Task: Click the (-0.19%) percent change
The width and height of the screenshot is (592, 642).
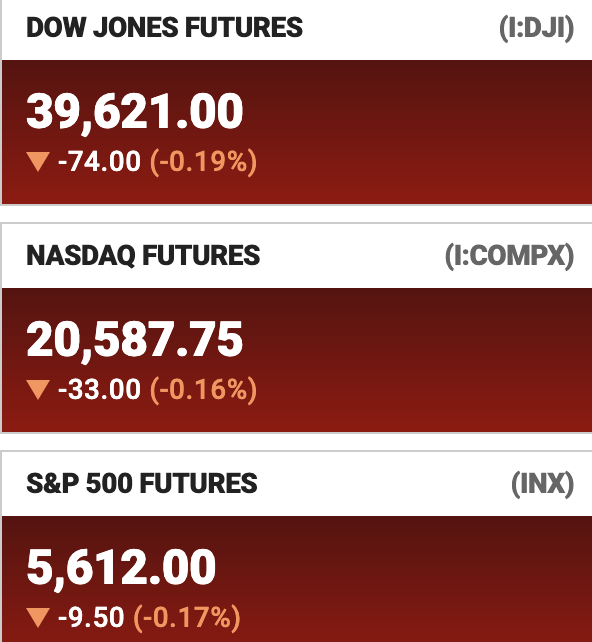Action: point(203,162)
